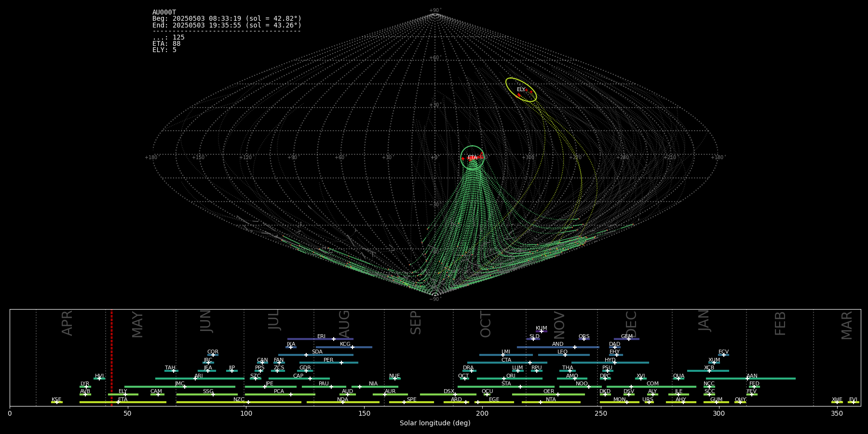Viewport: 868px width, 434px height.
Task: Click the XCB shower label
Action: coord(709,368)
